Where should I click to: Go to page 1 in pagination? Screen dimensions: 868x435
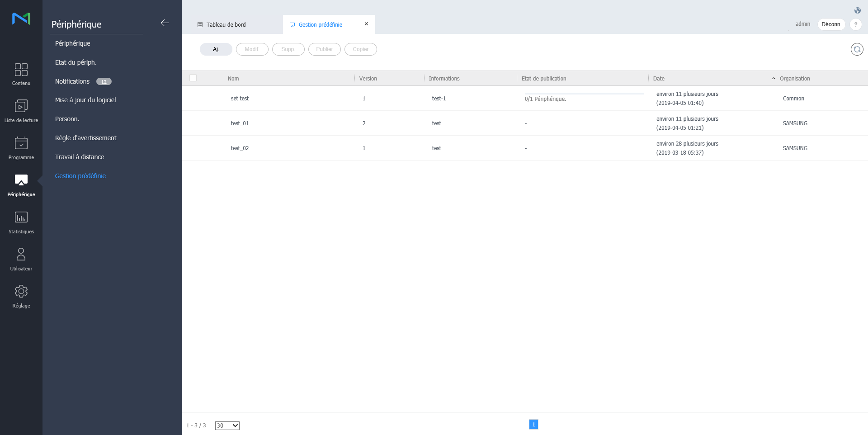[x=533, y=424]
